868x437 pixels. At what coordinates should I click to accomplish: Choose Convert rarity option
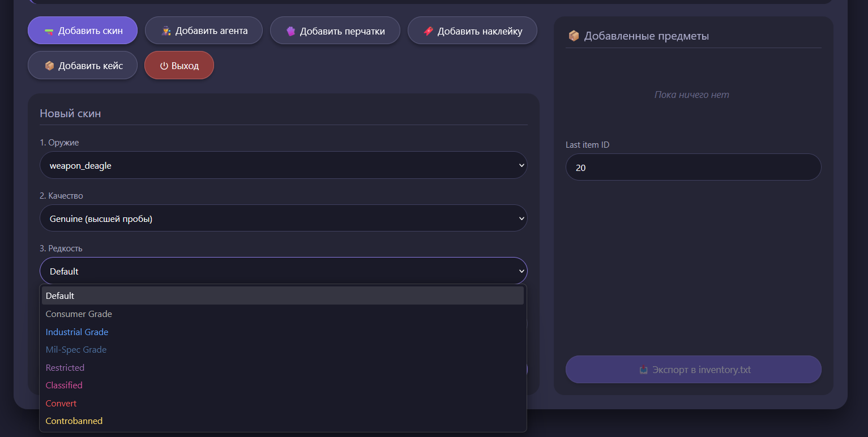click(x=283, y=403)
